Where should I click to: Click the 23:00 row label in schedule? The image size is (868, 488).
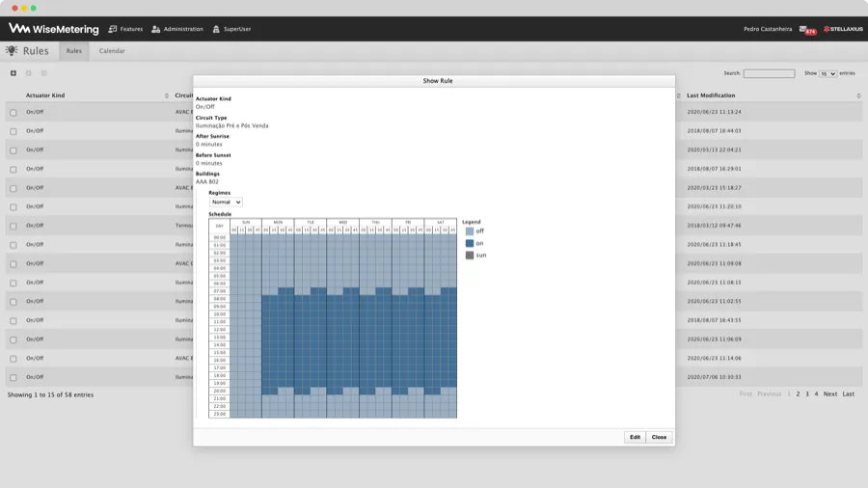220,414
